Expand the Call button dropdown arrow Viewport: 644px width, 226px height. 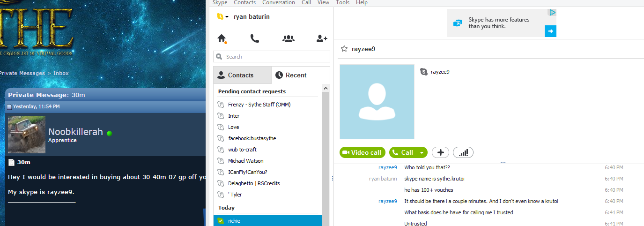click(x=422, y=152)
